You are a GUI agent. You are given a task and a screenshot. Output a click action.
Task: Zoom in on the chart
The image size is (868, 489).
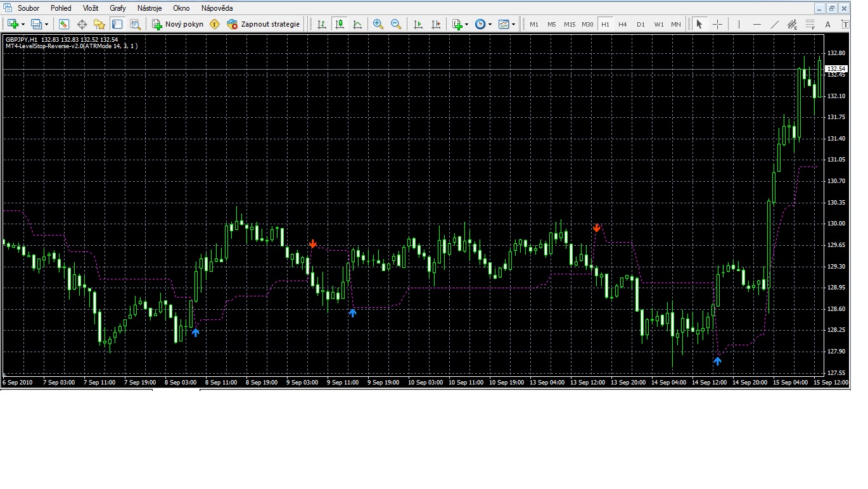(x=378, y=24)
